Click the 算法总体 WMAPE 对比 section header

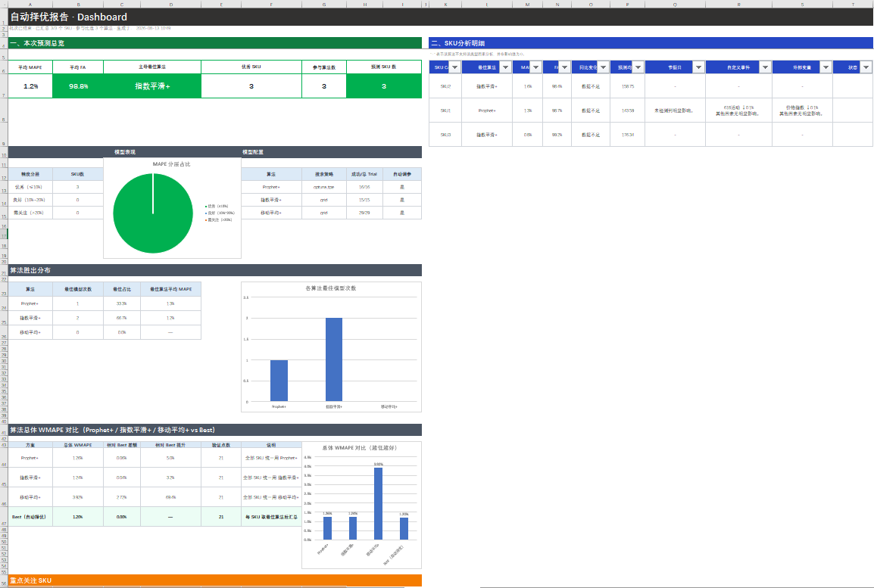tap(214, 430)
